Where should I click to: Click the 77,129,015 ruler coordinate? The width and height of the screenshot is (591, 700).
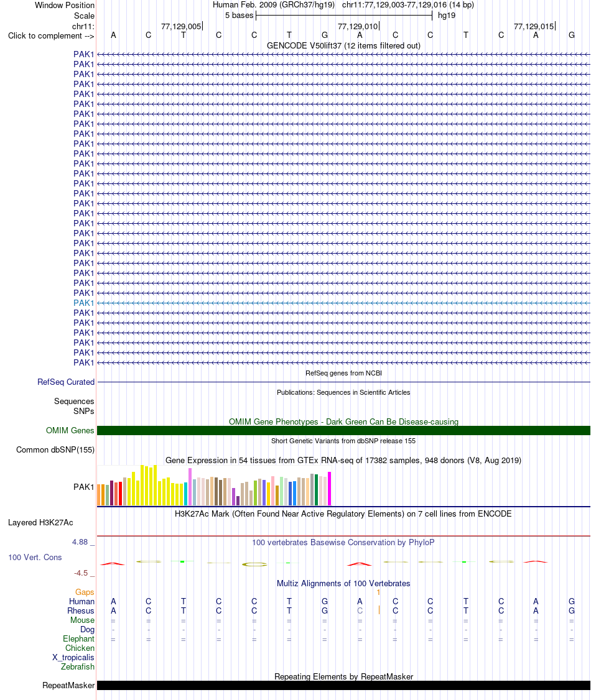(x=534, y=26)
